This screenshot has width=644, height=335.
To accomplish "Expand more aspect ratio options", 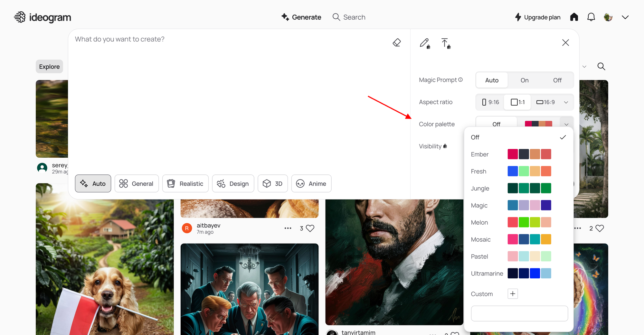I will coord(566,102).
